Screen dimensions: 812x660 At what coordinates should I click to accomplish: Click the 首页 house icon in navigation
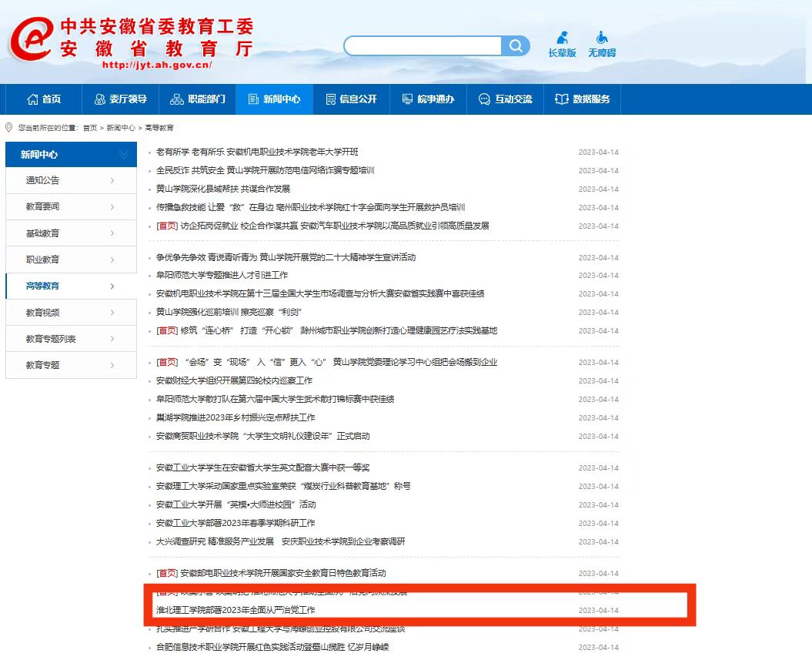pos(32,99)
